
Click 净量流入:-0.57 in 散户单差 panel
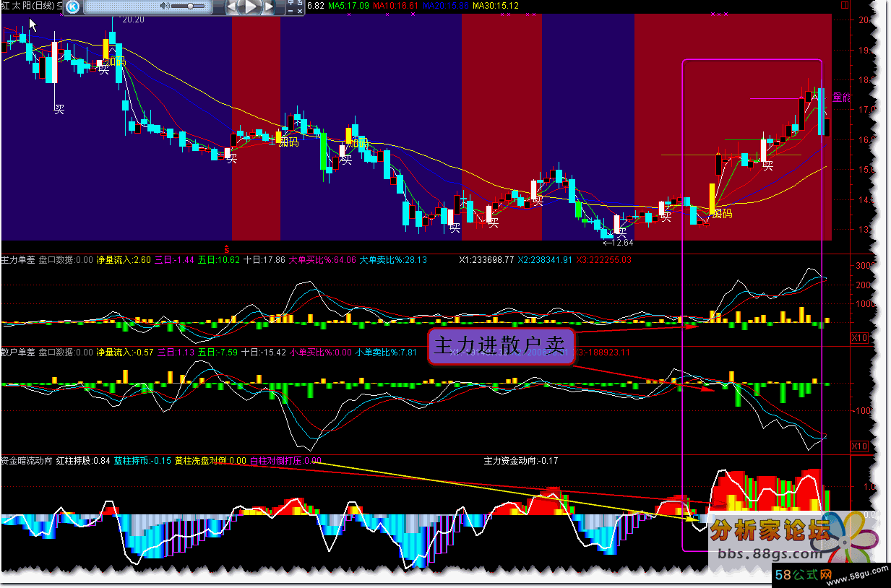tap(125, 352)
